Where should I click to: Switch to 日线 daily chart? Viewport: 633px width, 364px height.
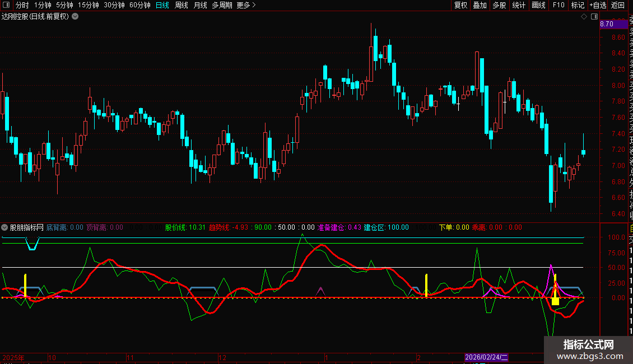pyautogui.click(x=162, y=5)
